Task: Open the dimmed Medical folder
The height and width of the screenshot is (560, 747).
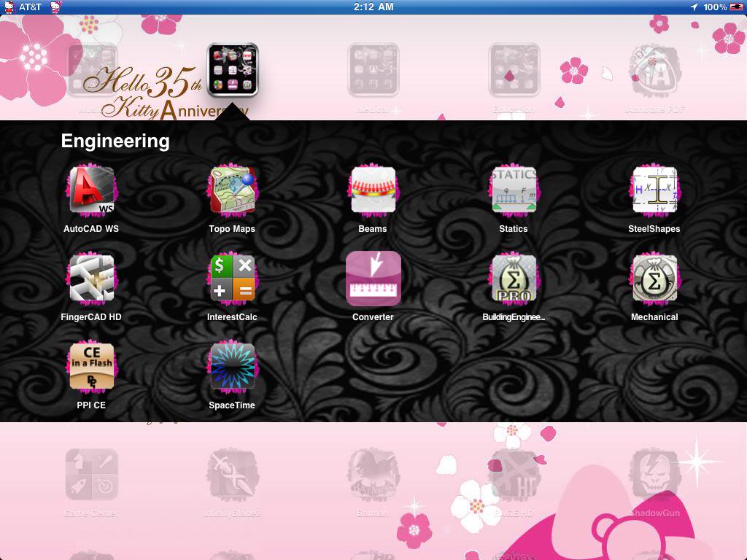Action: pyautogui.click(x=373, y=70)
